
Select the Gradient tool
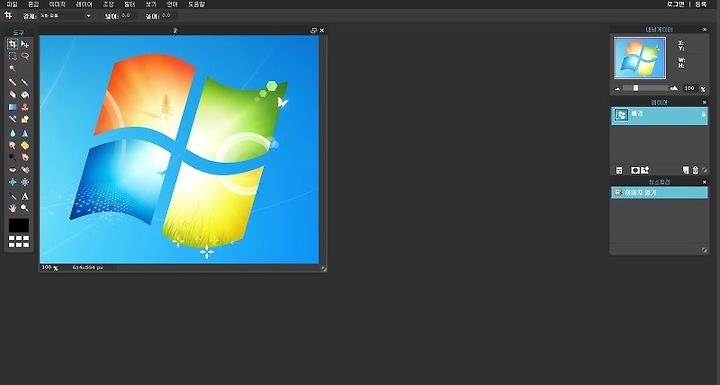pos(12,107)
